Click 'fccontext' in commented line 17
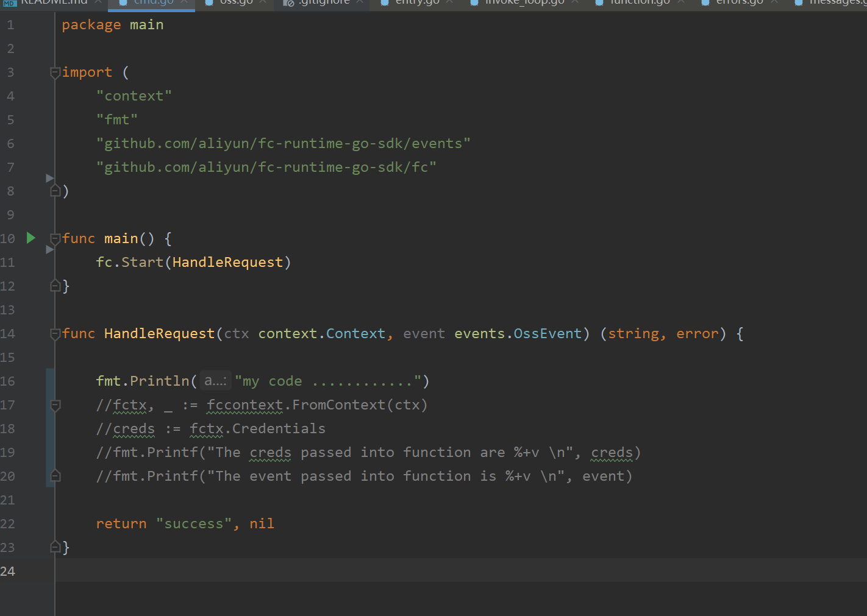The width and height of the screenshot is (867, 616). coord(245,405)
